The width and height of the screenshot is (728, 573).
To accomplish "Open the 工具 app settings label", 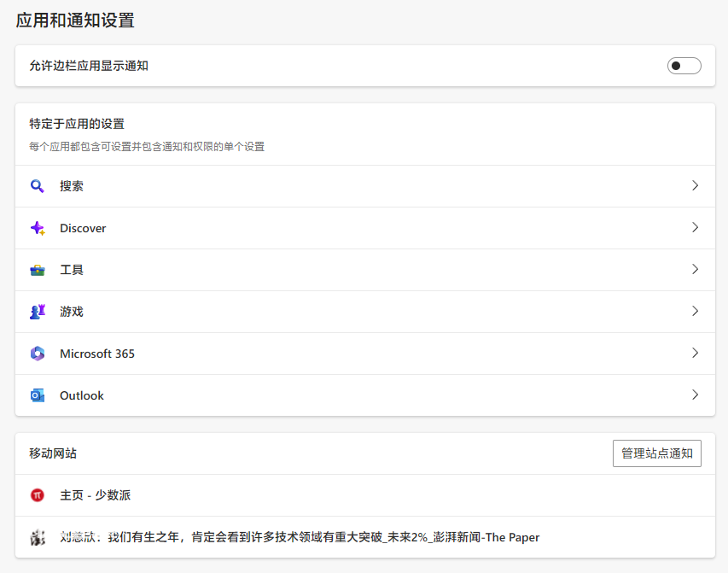I will 72,270.
